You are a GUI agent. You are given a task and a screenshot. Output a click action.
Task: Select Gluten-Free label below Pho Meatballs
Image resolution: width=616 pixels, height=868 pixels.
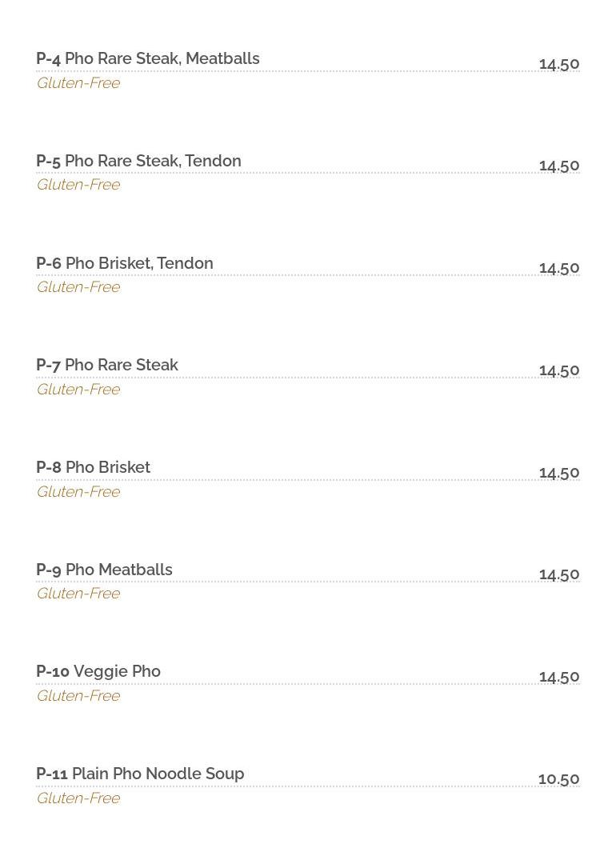[x=78, y=594]
